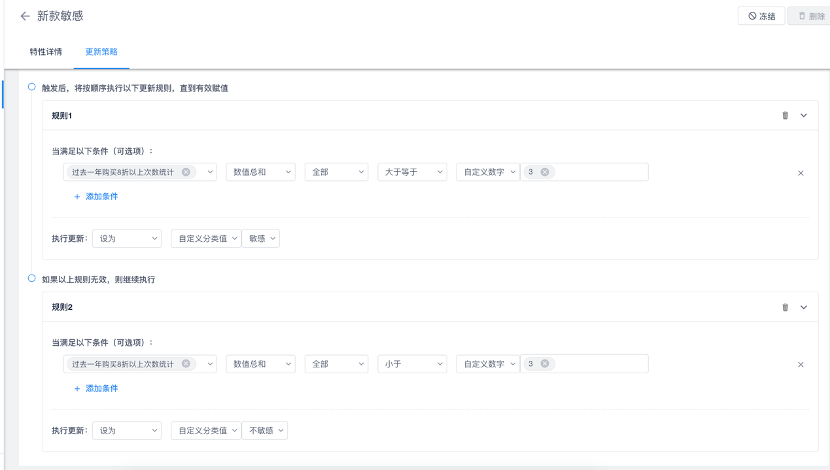Delete 规则1 with its trash icon

pos(785,115)
